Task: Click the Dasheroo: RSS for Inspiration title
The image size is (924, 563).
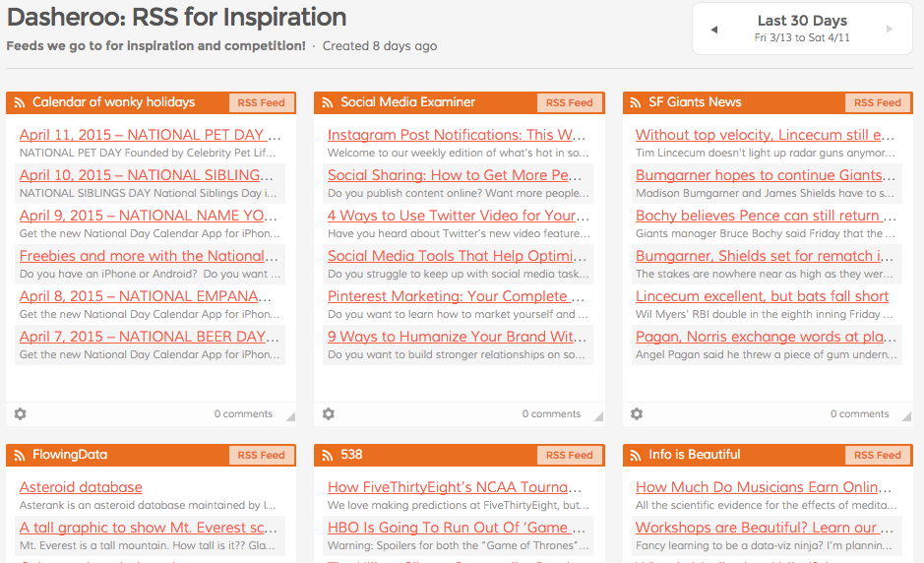Action: 177,17
